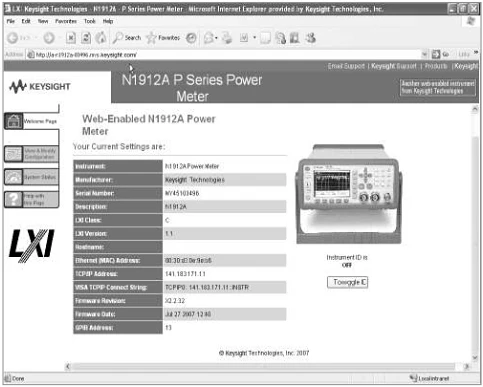Open the Favorites menu

click(66, 21)
